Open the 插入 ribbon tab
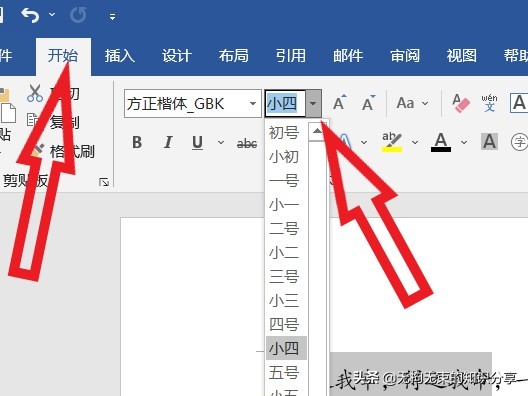528x396 pixels. 120,56
